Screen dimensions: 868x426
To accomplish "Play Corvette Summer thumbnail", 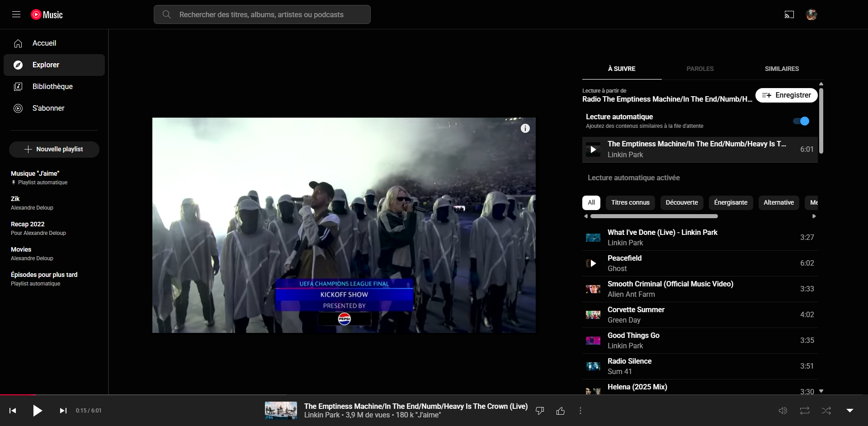I will 593,315.
